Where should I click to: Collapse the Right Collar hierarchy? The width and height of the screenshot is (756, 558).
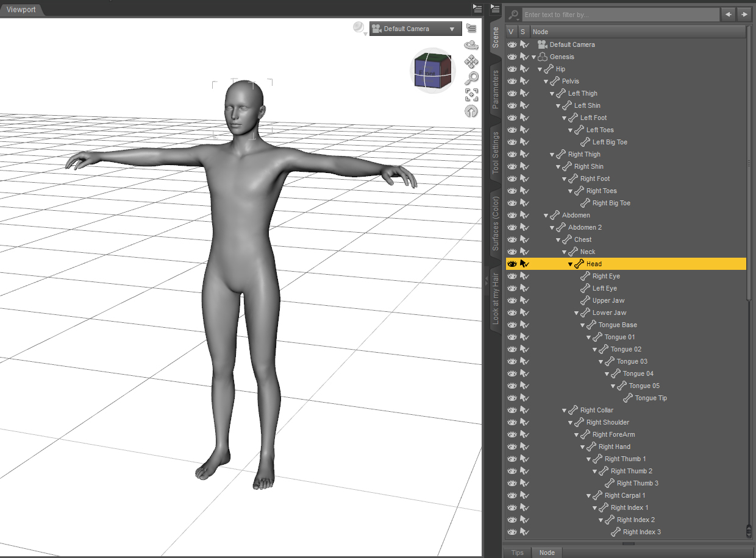tap(564, 410)
